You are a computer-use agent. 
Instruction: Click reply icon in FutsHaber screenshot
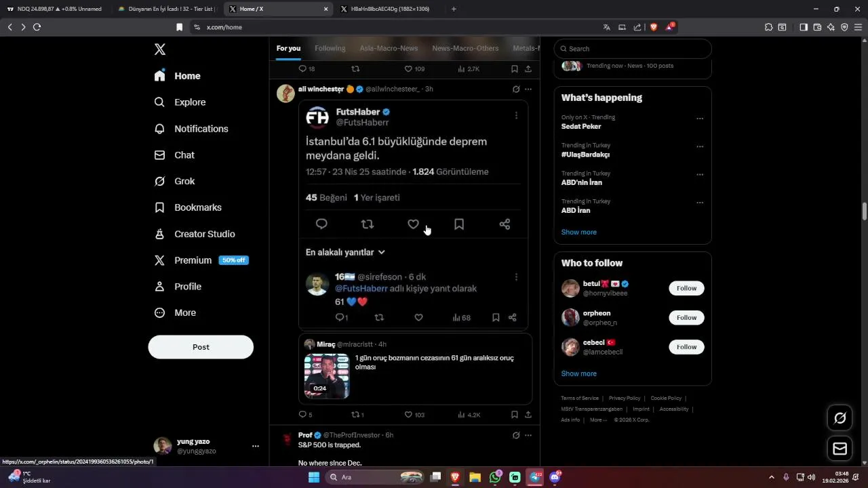pos(321,224)
